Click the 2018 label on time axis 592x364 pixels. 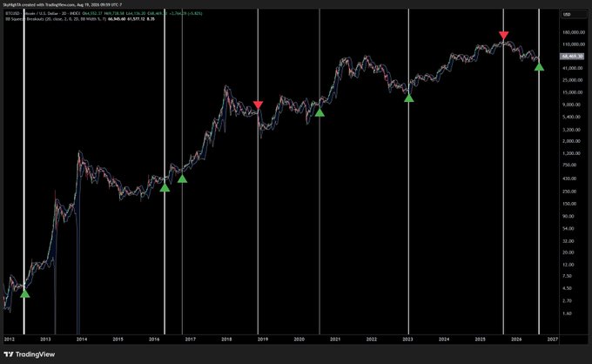(x=226, y=339)
